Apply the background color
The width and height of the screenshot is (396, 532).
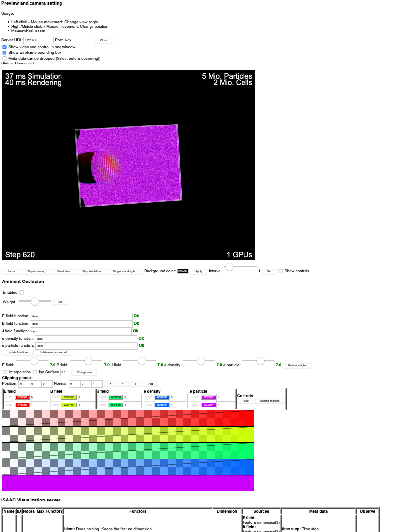199,271
